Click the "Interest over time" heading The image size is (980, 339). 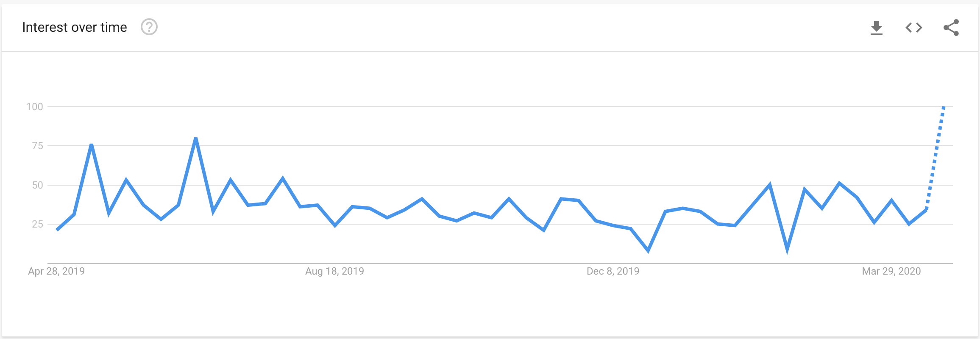75,27
